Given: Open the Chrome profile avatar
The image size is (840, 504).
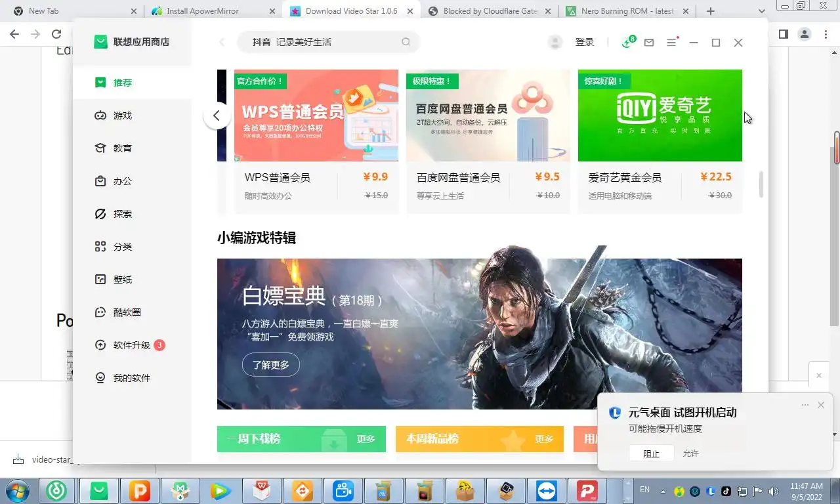Looking at the screenshot, I should [x=804, y=34].
